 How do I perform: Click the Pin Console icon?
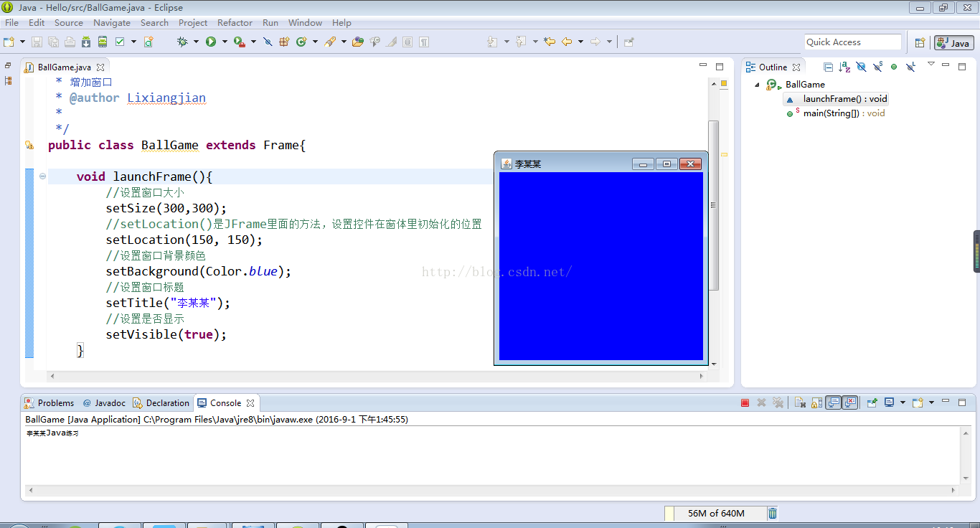click(x=872, y=402)
